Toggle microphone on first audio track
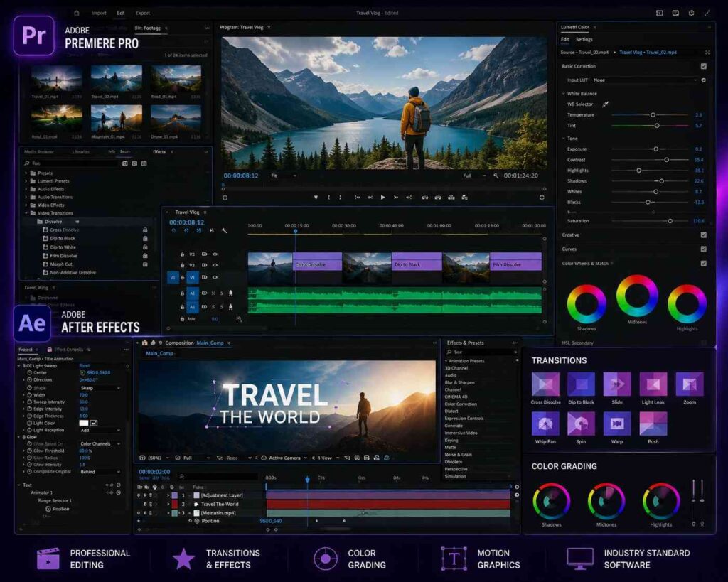Image resolution: width=728 pixels, height=582 pixels. [x=231, y=293]
